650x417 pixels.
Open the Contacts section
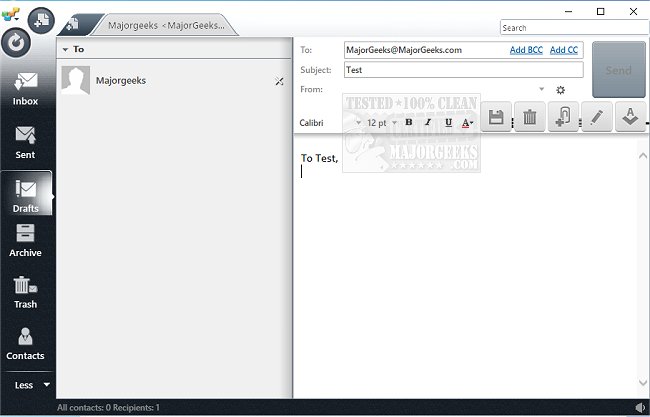tap(25, 344)
